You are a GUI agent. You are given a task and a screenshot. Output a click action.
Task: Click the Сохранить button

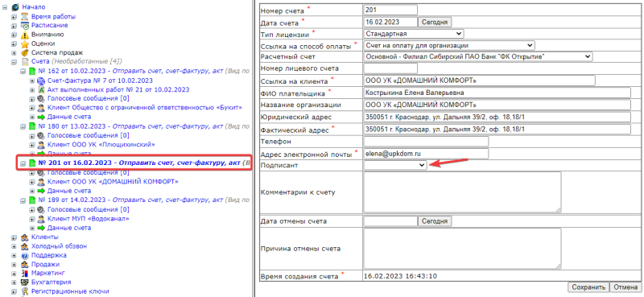click(588, 287)
